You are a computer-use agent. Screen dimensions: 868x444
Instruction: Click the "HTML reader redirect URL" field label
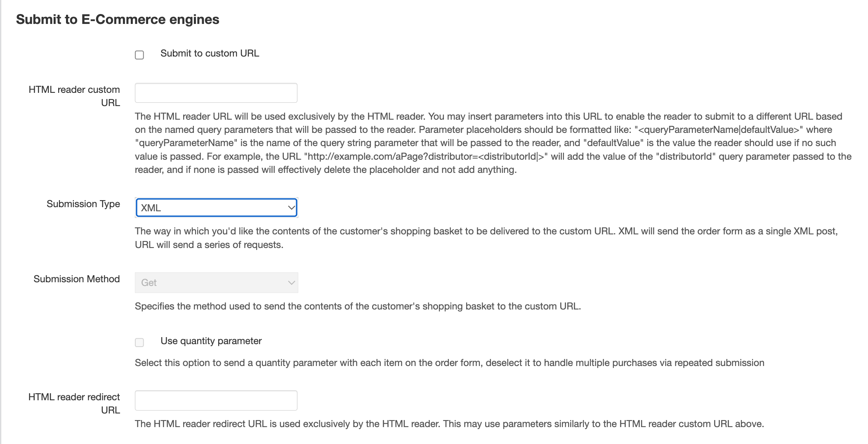pyautogui.click(x=74, y=403)
